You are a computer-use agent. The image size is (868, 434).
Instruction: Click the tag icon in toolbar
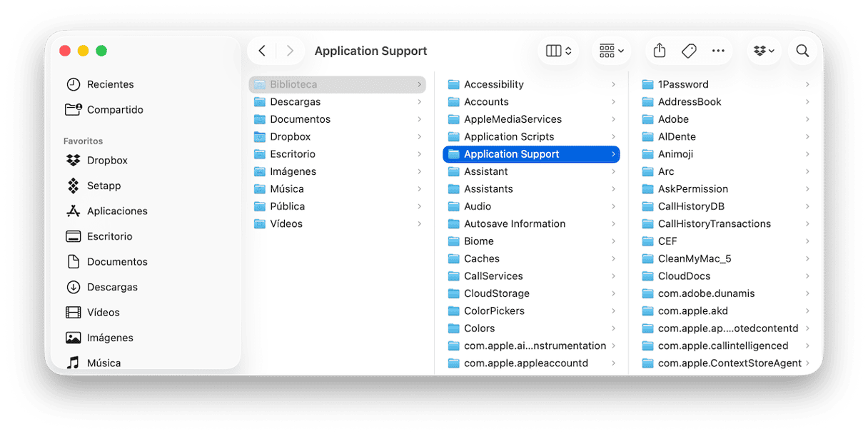click(689, 51)
